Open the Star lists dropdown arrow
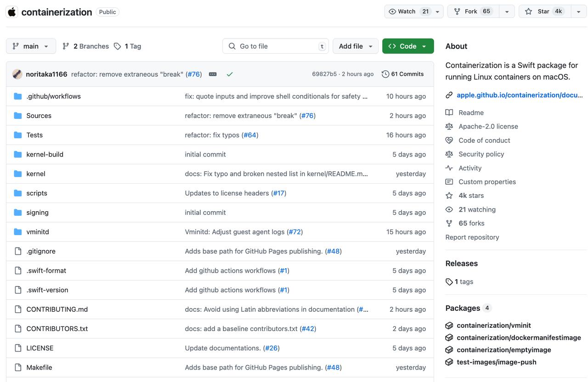The image size is (588, 382). pos(579,11)
